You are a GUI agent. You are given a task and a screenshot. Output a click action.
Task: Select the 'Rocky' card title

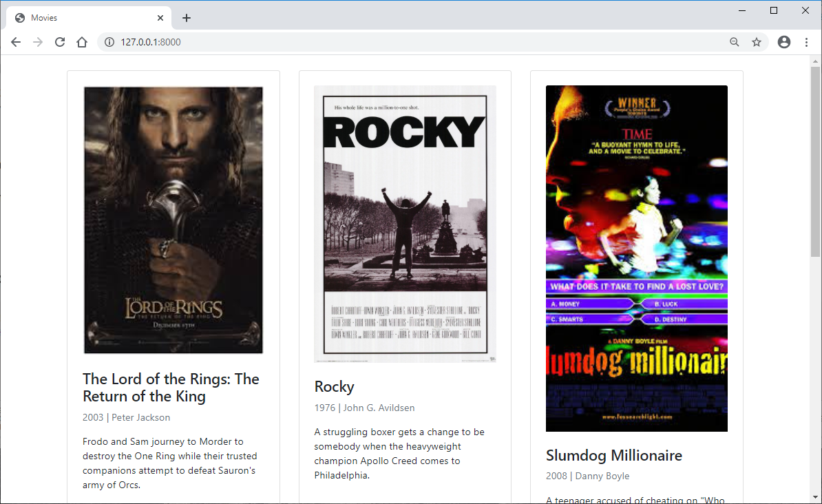click(x=335, y=386)
